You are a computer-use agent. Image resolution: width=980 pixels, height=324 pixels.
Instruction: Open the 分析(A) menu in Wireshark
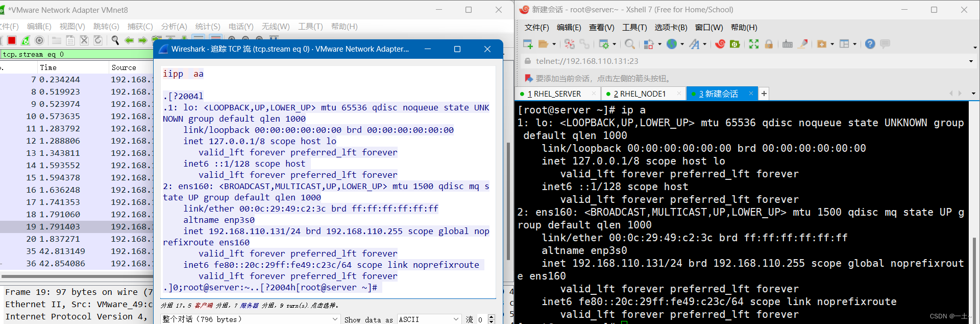point(174,27)
